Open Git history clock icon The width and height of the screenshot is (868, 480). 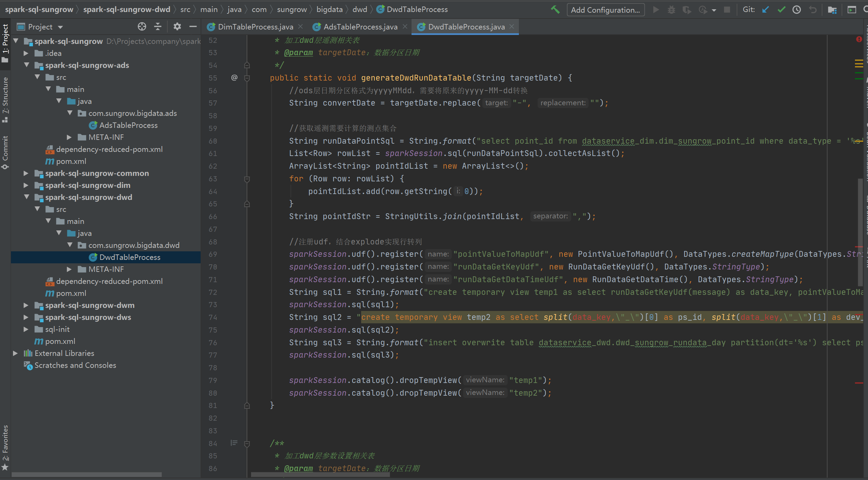tap(797, 10)
